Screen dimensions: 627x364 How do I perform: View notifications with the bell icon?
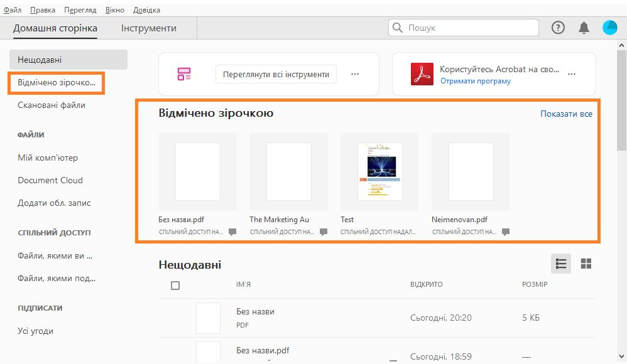(x=584, y=27)
